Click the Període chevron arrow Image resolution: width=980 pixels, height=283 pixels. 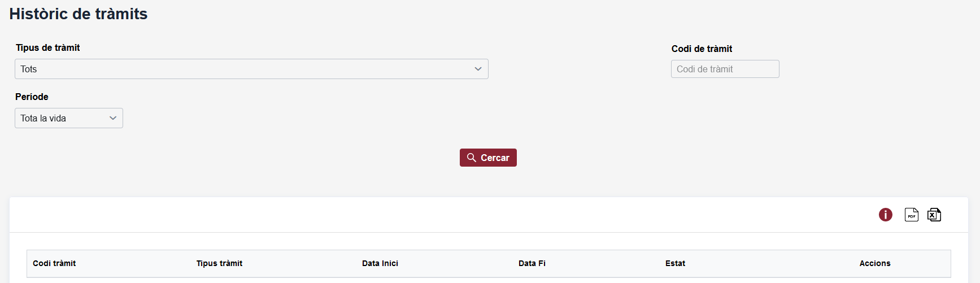pyautogui.click(x=113, y=118)
